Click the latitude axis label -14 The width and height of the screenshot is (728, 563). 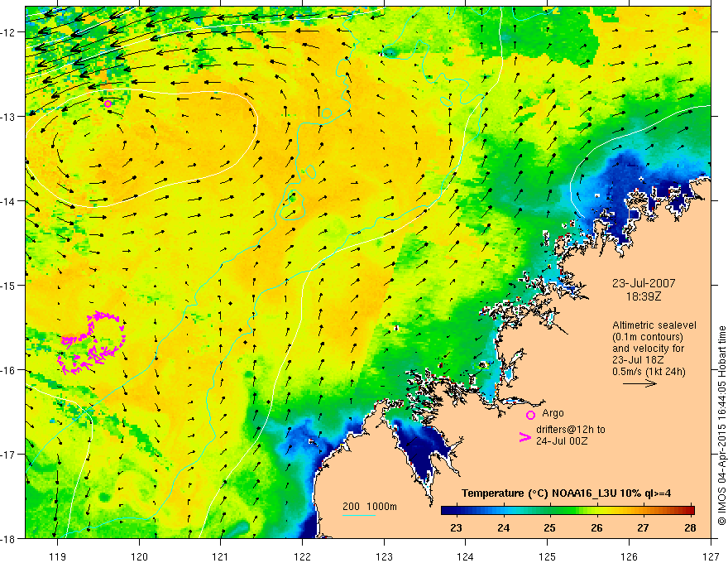[x=9, y=200]
